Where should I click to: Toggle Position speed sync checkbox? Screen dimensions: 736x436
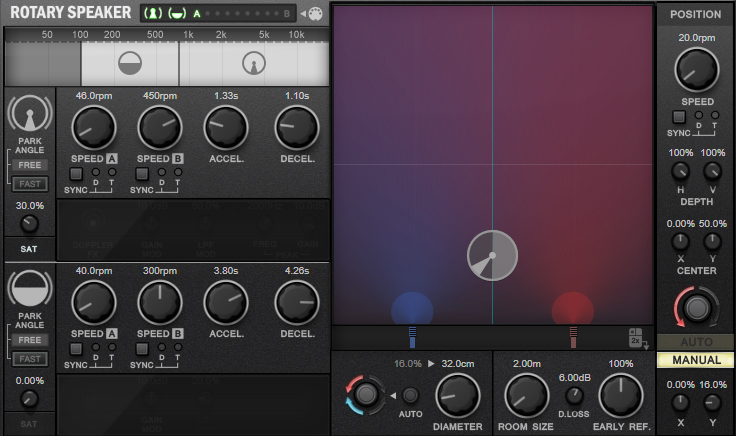point(679,118)
